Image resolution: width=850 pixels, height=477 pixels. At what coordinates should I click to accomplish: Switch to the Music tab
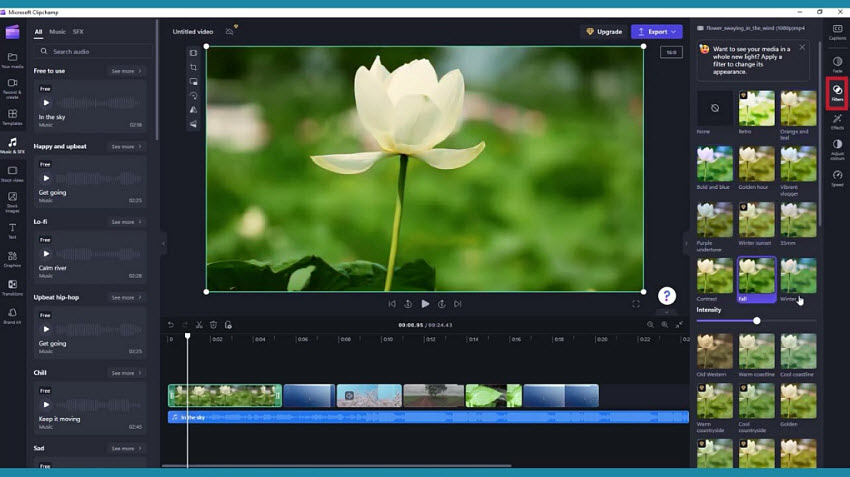(57, 31)
